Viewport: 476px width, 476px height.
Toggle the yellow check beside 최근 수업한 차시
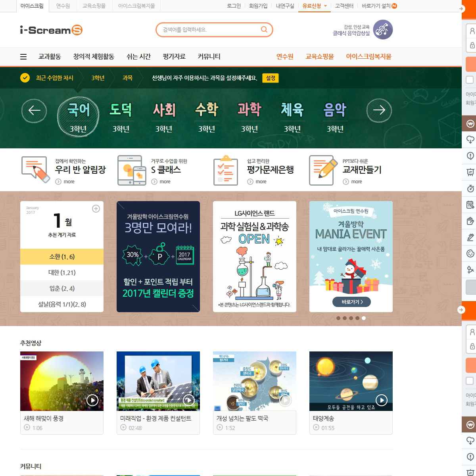point(25,78)
